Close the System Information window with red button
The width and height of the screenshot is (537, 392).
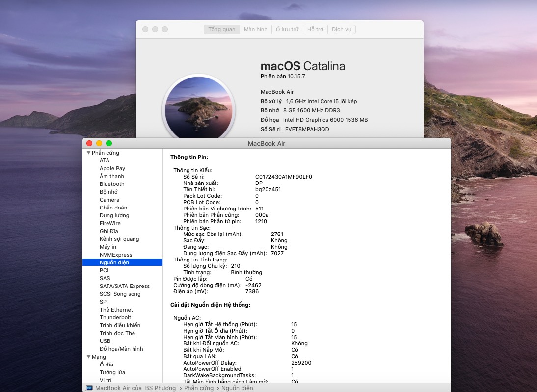tap(89, 143)
